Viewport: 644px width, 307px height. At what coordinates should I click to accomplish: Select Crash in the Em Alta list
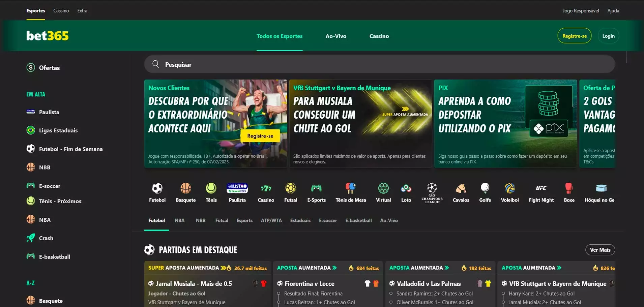coord(46,238)
